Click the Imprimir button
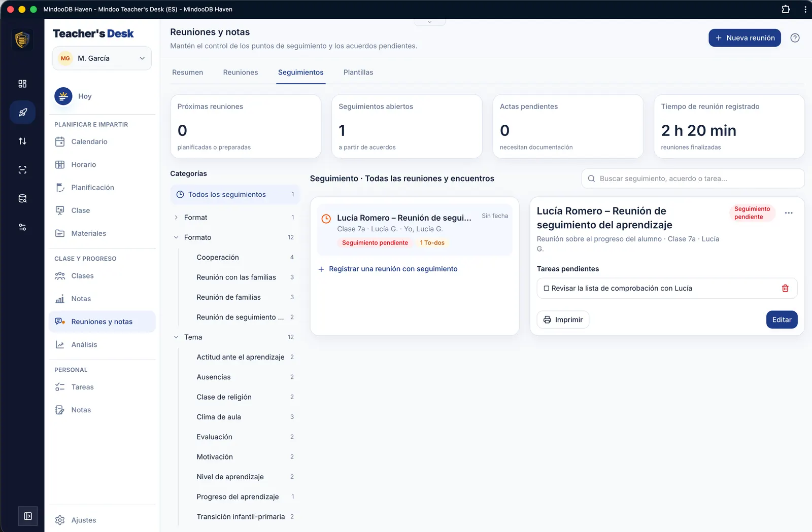Viewport: 812px width, 532px height. (563, 320)
